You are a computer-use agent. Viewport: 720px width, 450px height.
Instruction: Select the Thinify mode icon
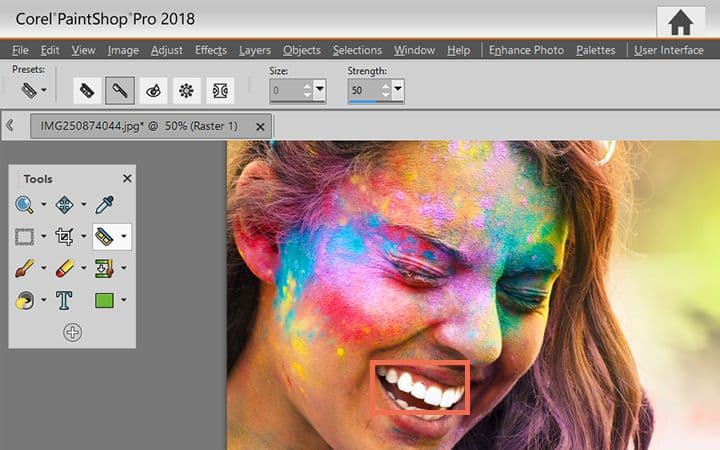pos(220,90)
